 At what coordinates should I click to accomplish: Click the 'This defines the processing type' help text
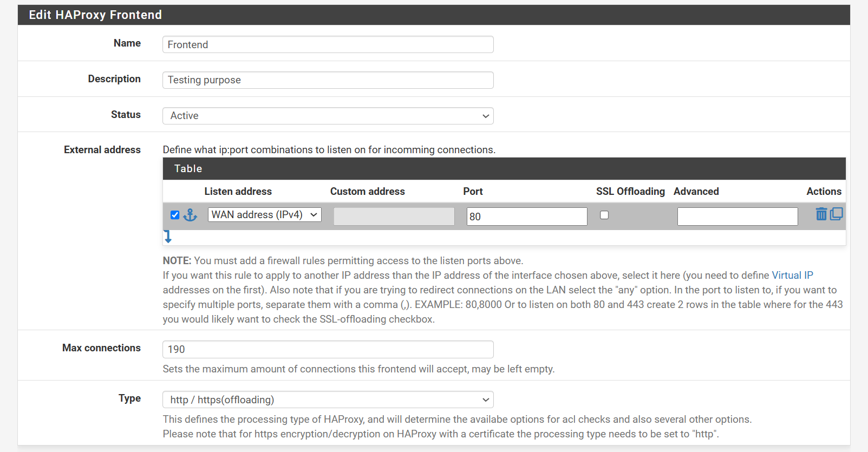click(457, 420)
